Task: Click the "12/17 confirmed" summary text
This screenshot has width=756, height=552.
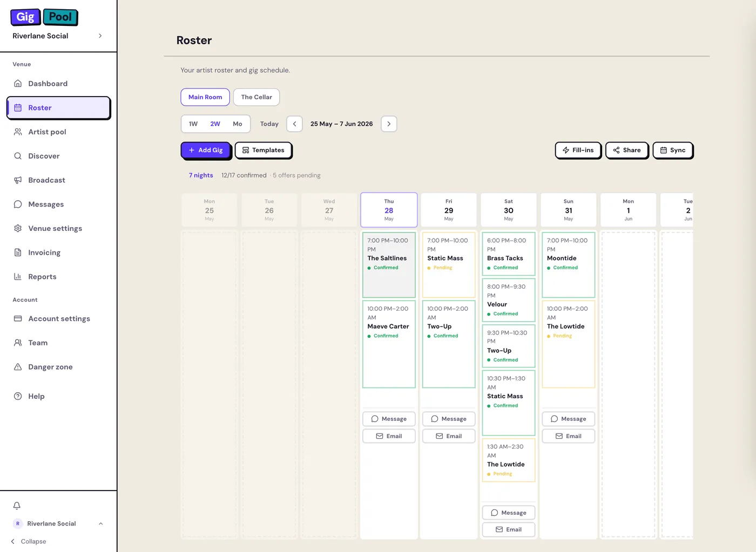Action: click(x=244, y=175)
